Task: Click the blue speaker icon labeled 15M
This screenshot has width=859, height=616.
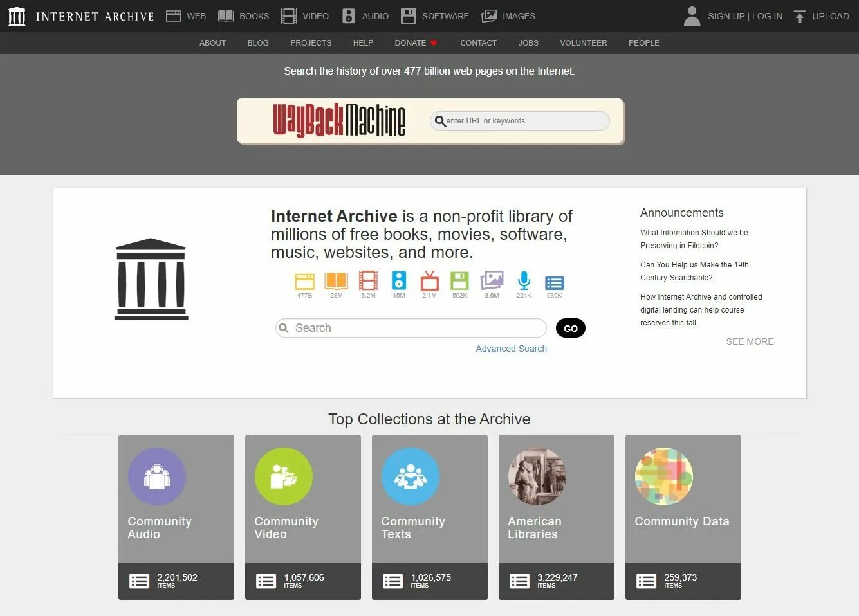Action: point(399,281)
